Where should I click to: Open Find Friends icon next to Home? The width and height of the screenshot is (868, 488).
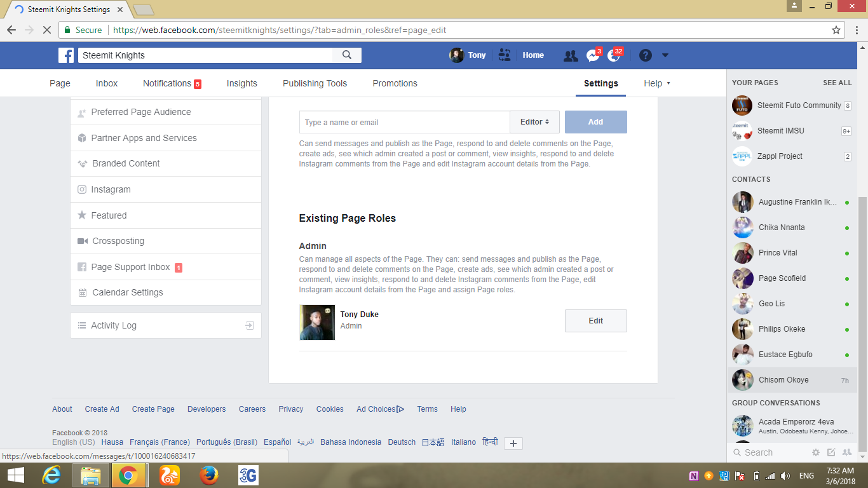tap(505, 55)
